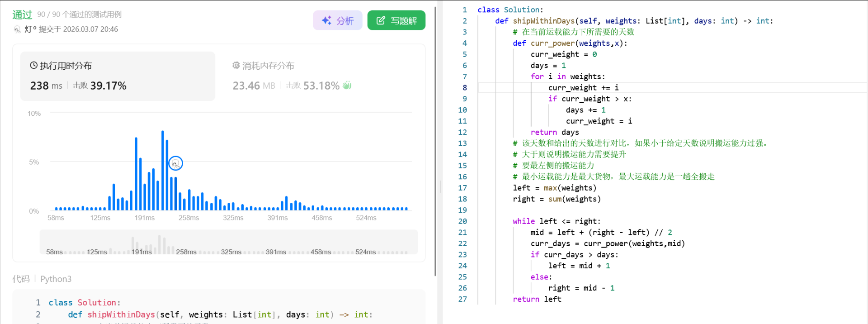Click the clock icon beside 执行用时分布
This screenshot has height=324, width=868.
tap(33, 66)
